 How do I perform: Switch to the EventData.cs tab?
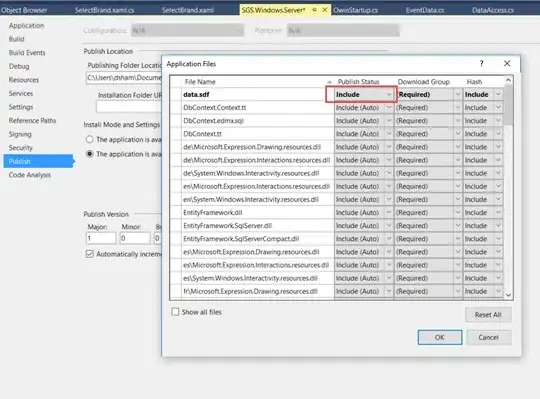(425, 10)
